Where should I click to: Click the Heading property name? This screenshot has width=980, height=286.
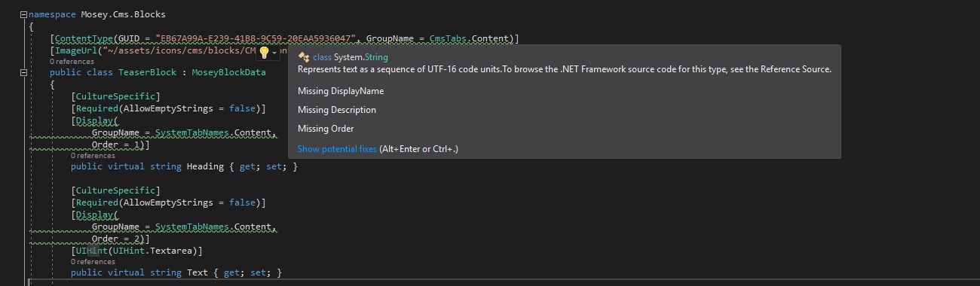click(x=205, y=166)
